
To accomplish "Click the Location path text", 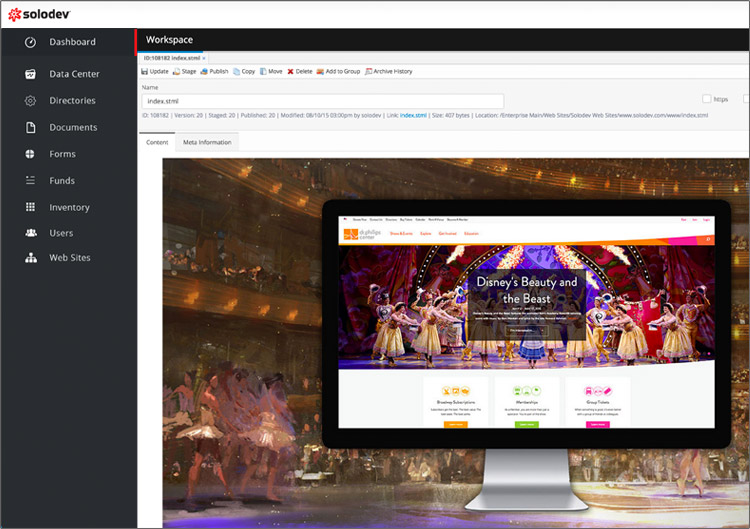I will coord(591,115).
